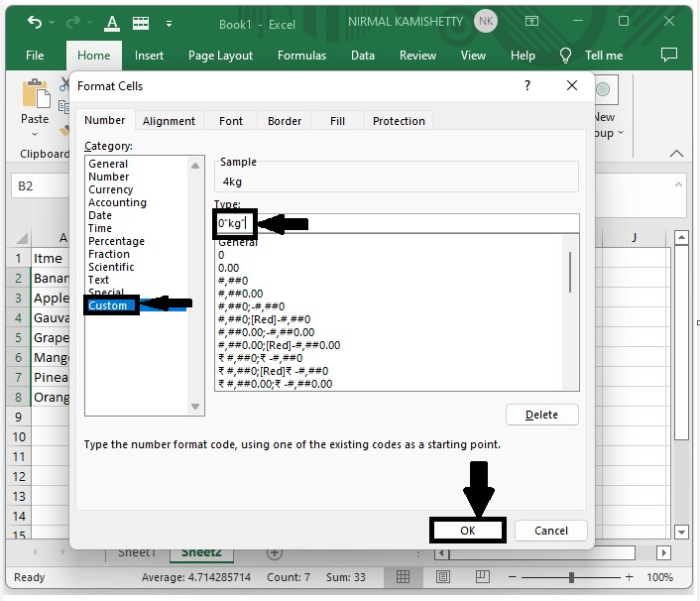
Task: Switch to the Protection dialog tab
Action: pyautogui.click(x=399, y=121)
